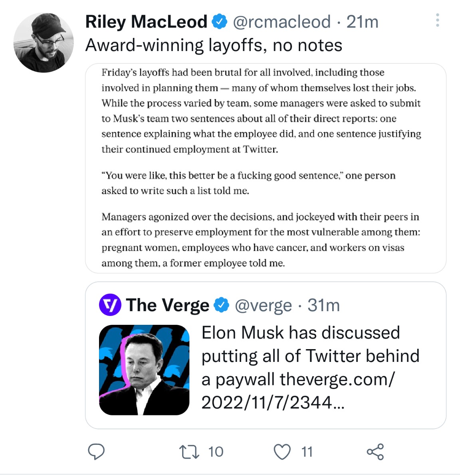Click Riley MacLeod's verified badge
The image size is (460, 476).
click(x=219, y=22)
